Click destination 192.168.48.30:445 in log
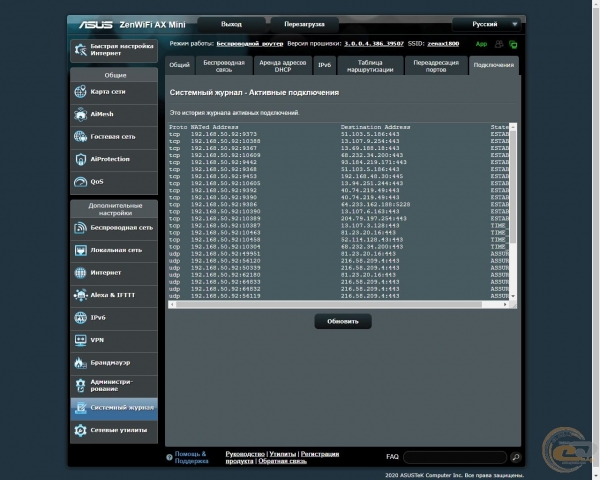Image resolution: width=600 pixels, height=480 pixels. tap(372, 176)
